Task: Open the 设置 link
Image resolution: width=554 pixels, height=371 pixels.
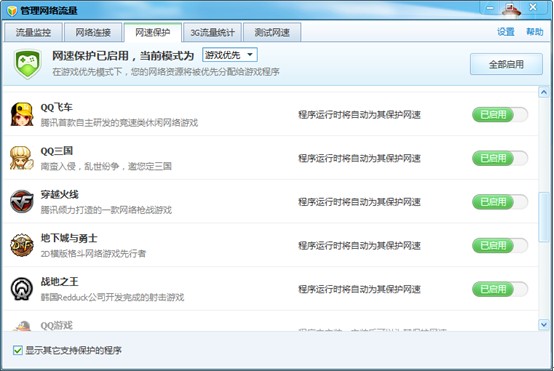Action: [506, 32]
